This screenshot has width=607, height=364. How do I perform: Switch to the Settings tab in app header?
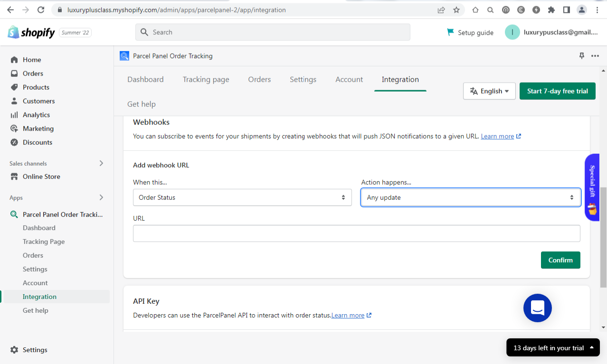[303, 79]
